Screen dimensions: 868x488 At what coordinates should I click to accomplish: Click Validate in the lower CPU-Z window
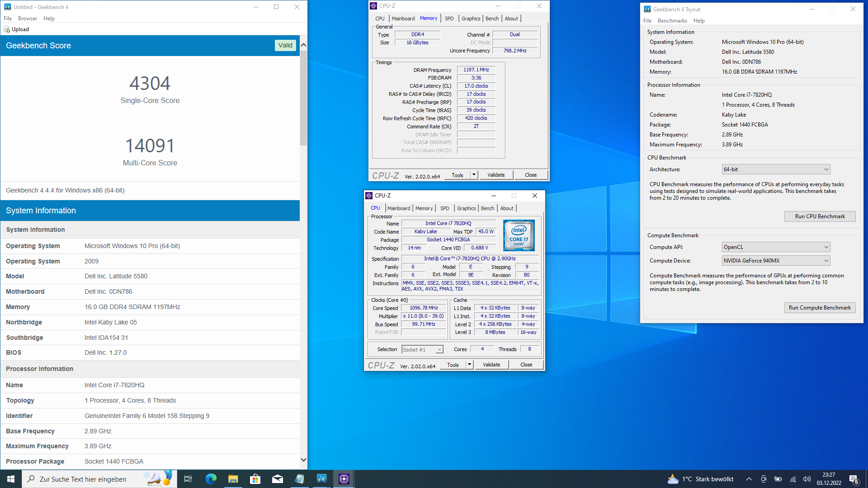[491, 365]
